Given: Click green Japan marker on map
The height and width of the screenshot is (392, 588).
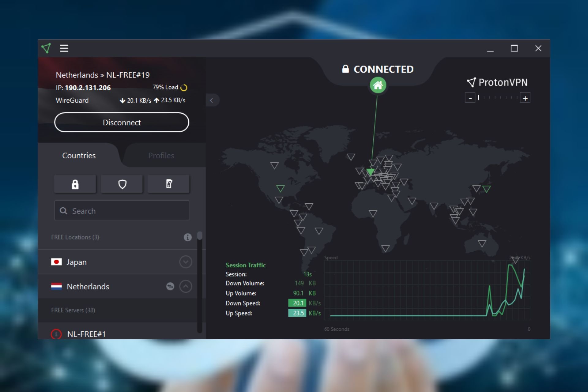Looking at the screenshot, I should coord(487,189).
